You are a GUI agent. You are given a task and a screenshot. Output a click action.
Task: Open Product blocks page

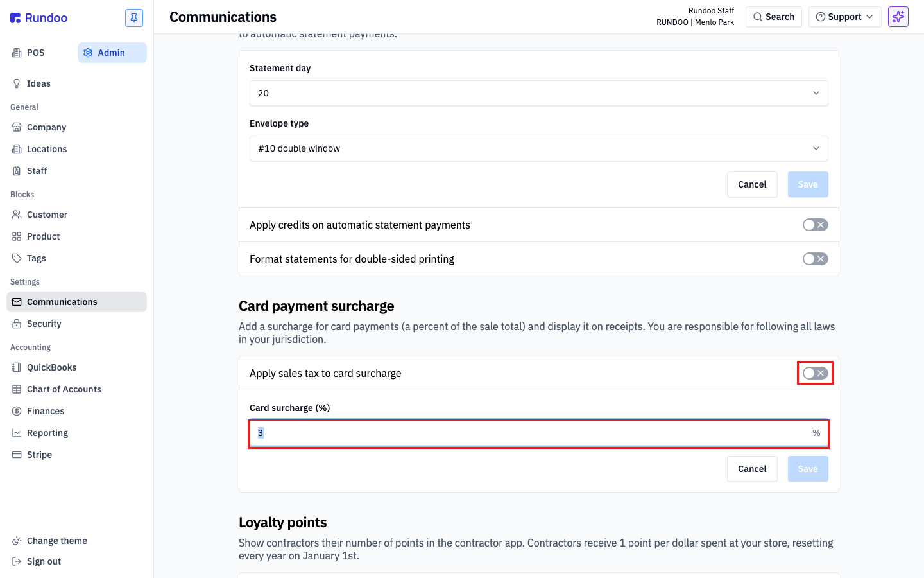(x=77, y=236)
